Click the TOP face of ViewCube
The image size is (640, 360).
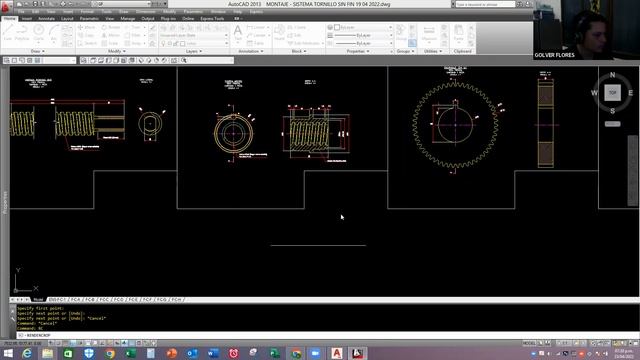[612, 93]
